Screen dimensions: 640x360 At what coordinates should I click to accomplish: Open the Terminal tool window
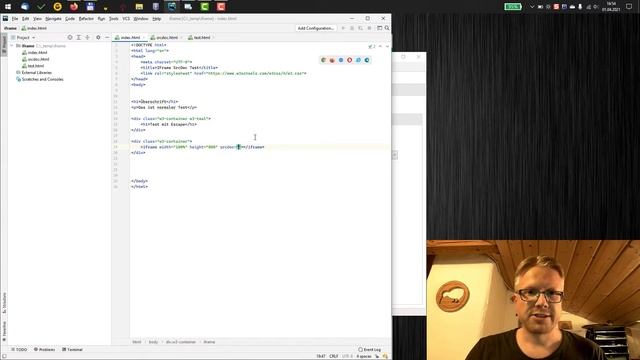[72, 349]
